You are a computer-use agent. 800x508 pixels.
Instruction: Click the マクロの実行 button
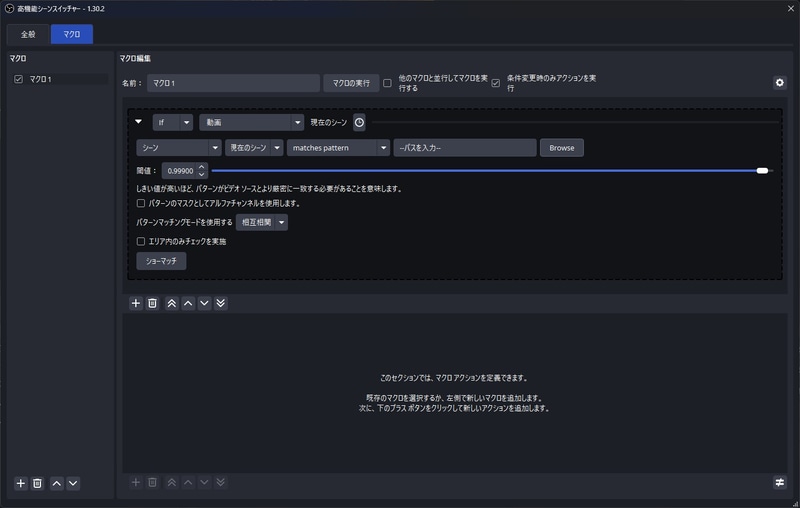click(351, 83)
